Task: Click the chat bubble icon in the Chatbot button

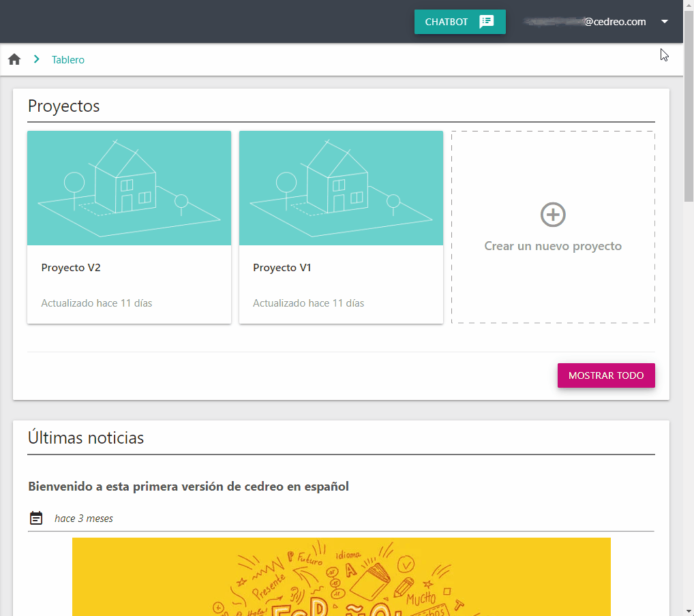Action: (487, 22)
